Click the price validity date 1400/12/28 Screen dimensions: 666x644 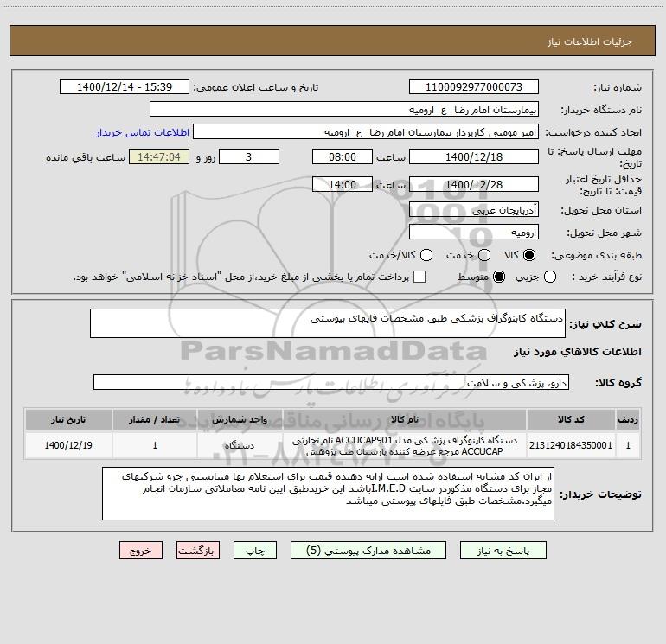click(474, 184)
